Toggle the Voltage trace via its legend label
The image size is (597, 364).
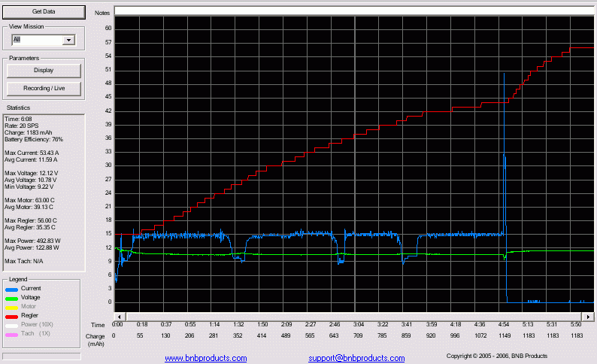click(32, 297)
